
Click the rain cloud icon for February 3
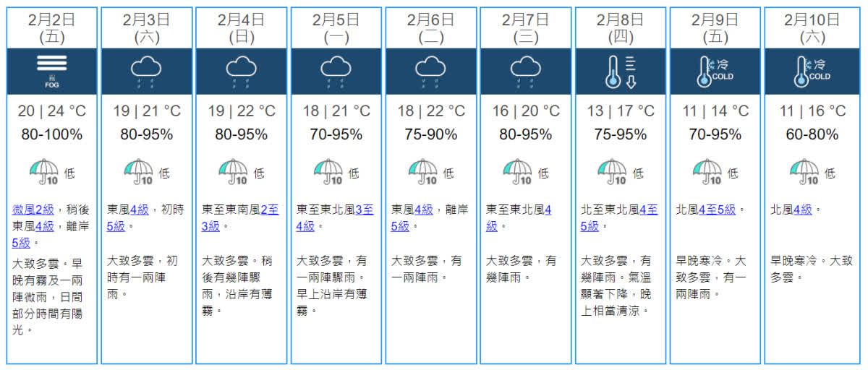145,71
